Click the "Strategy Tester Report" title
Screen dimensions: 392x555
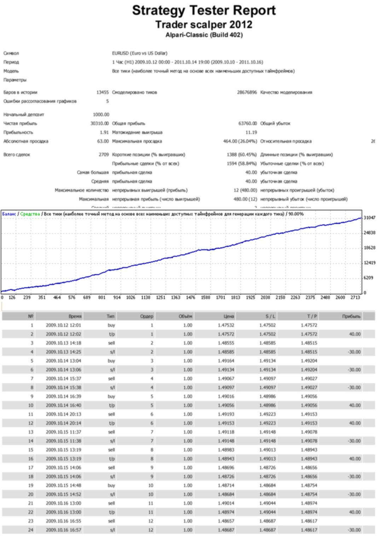coord(204,11)
